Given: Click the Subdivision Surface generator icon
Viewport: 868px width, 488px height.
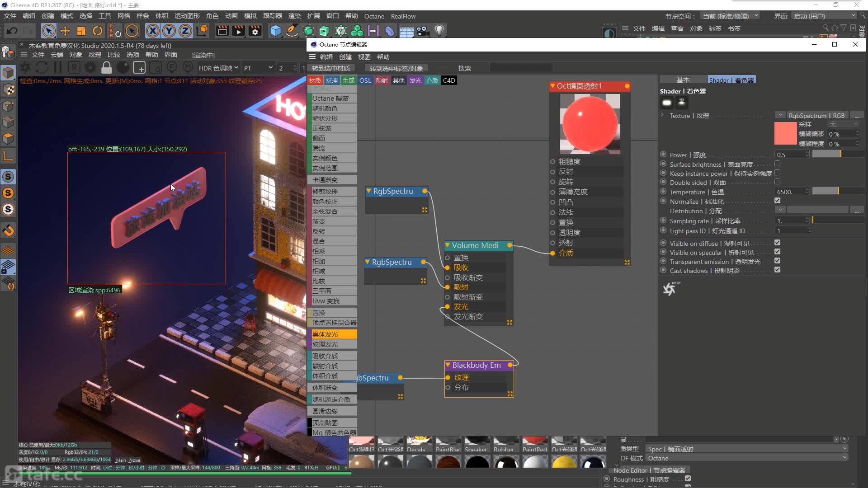Looking at the screenshot, I should pyautogui.click(x=308, y=31).
